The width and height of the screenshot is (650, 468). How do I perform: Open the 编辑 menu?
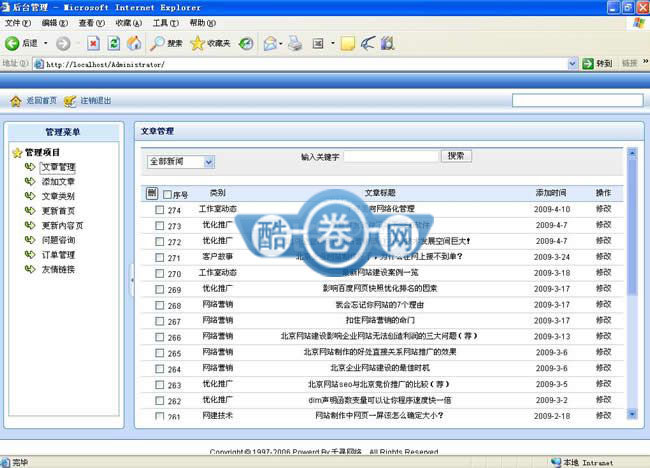(54, 23)
